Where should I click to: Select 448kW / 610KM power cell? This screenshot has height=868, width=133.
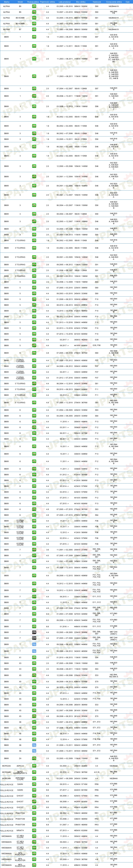pyautogui.click(x=81, y=627)
